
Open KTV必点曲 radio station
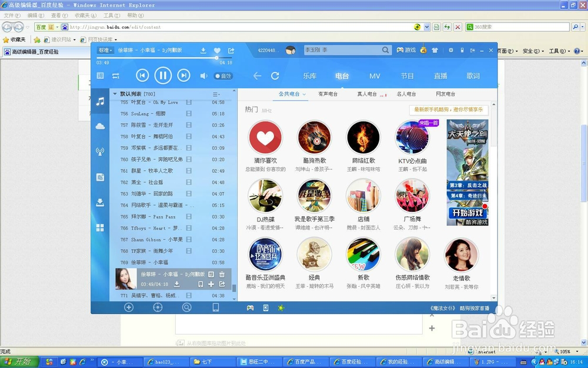coord(412,138)
